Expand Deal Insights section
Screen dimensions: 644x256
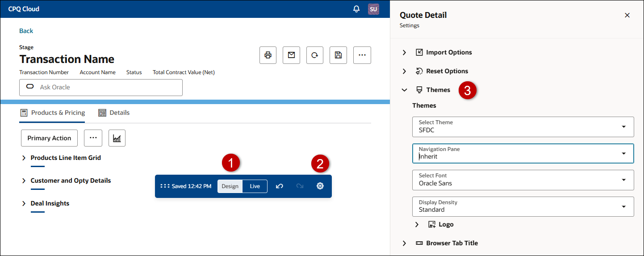coord(24,203)
